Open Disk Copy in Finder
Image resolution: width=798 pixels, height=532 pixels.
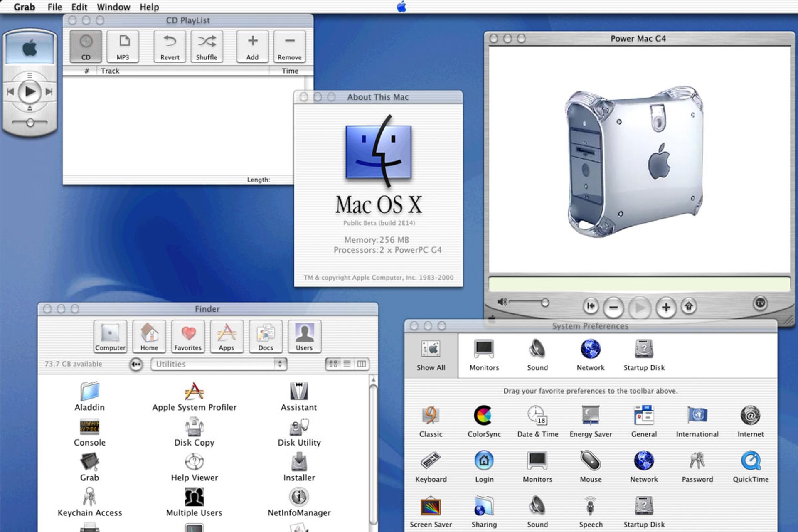click(194, 432)
